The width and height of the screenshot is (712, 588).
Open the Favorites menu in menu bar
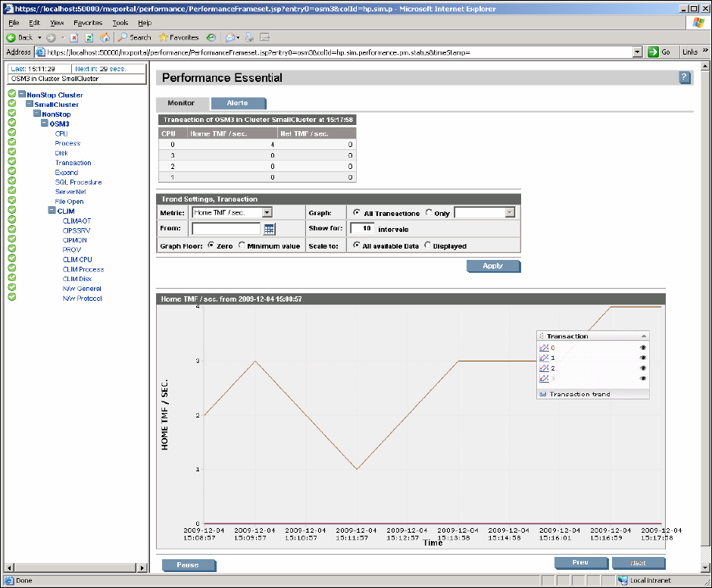(x=88, y=23)
